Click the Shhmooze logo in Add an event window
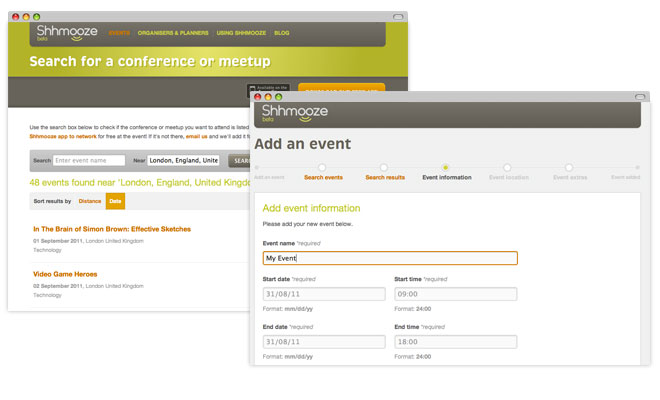This screenshot has height=400, width=660. click(295, 113)
